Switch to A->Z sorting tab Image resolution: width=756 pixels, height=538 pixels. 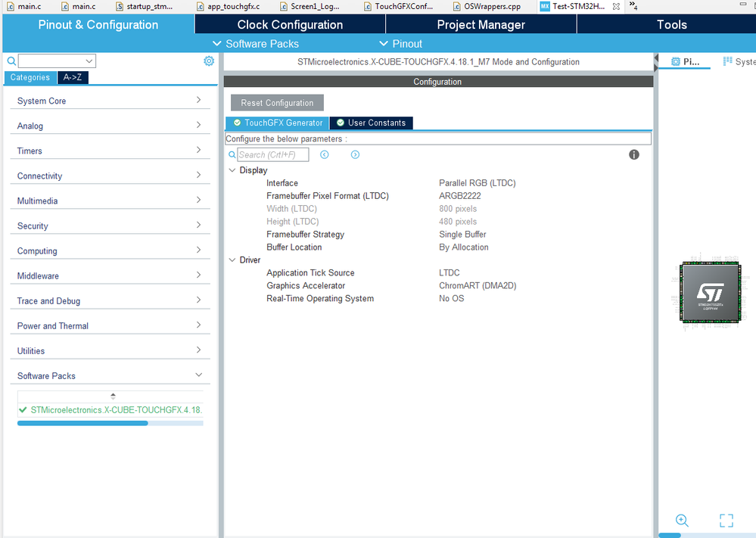click(x=73, y=77)
